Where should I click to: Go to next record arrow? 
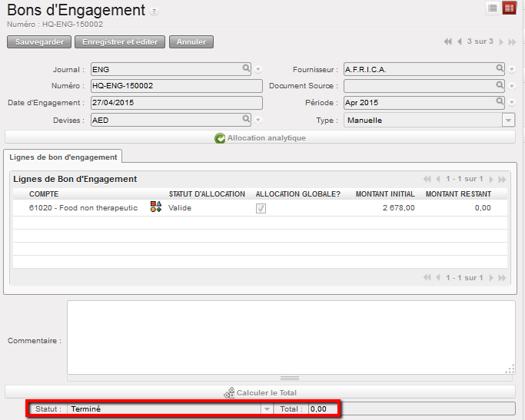501,42
